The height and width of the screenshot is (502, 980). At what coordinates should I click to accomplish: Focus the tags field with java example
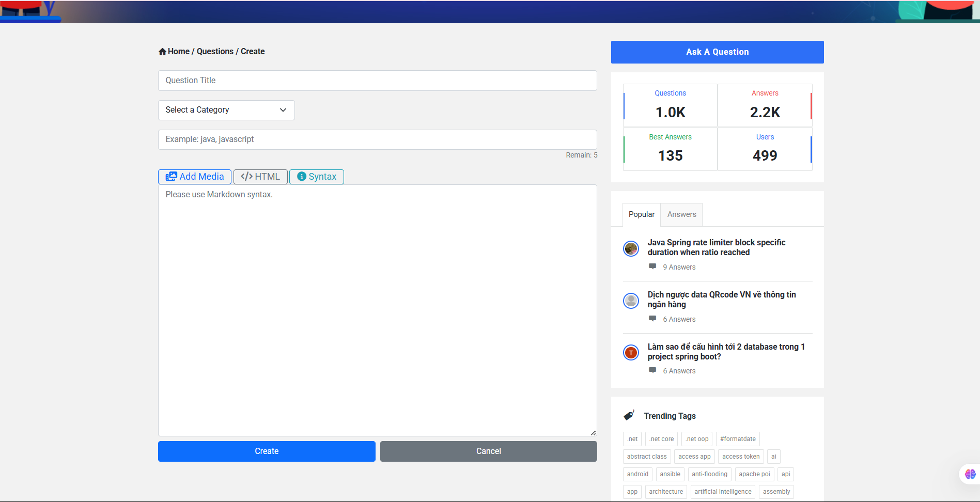click(x=378, y=139)
